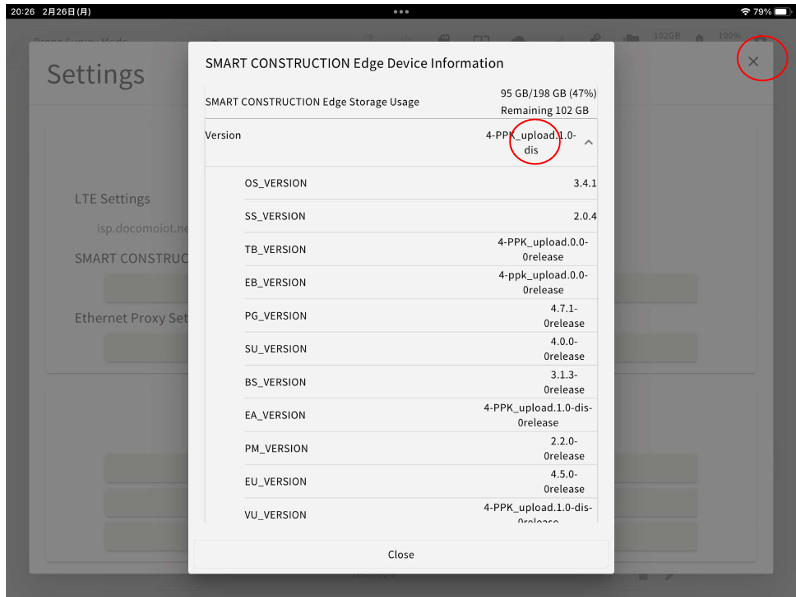The width and height of the screenshot is (796, 597).
Task: Select the EU_VERSION row label
Action: coord(276,482)
